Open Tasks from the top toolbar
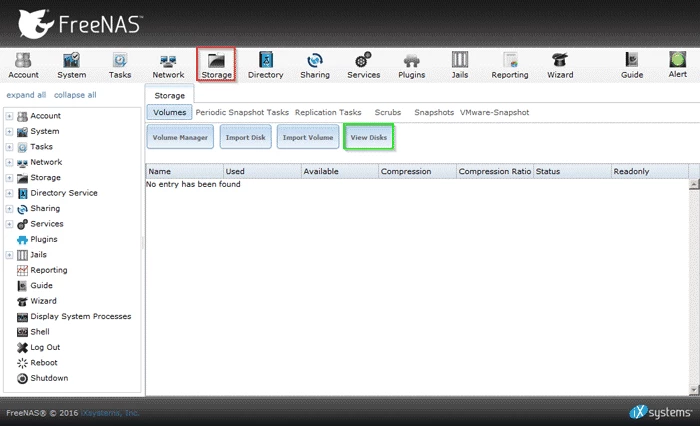Image resolution: width=700 pixels, height=426 pixels. pos(120,65)
